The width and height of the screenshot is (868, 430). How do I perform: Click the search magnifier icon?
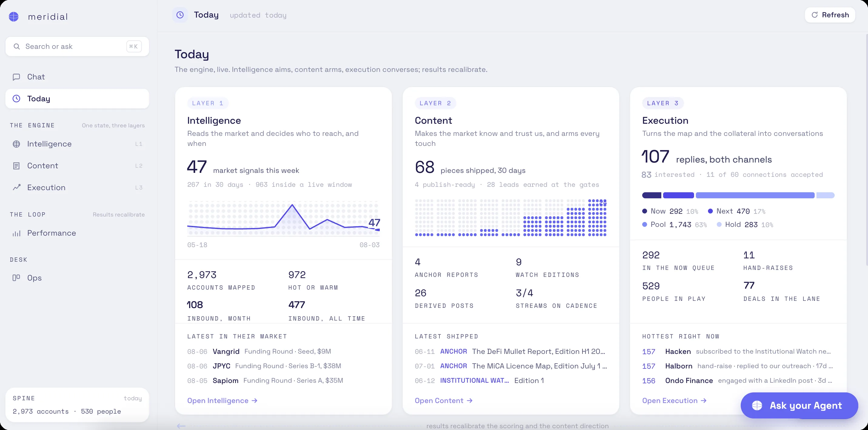coord(16,46)
